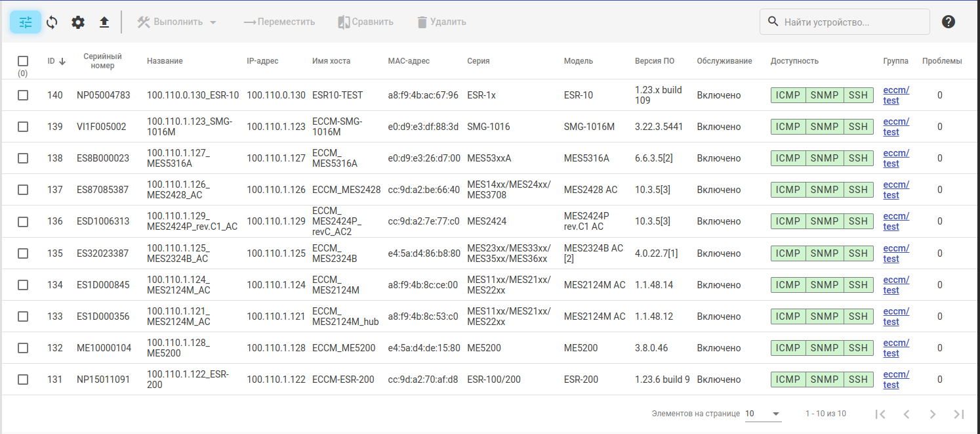The width and height of the screenshot is (980, 434).
Task: Sort by Доступность column header
Action: 794,61
